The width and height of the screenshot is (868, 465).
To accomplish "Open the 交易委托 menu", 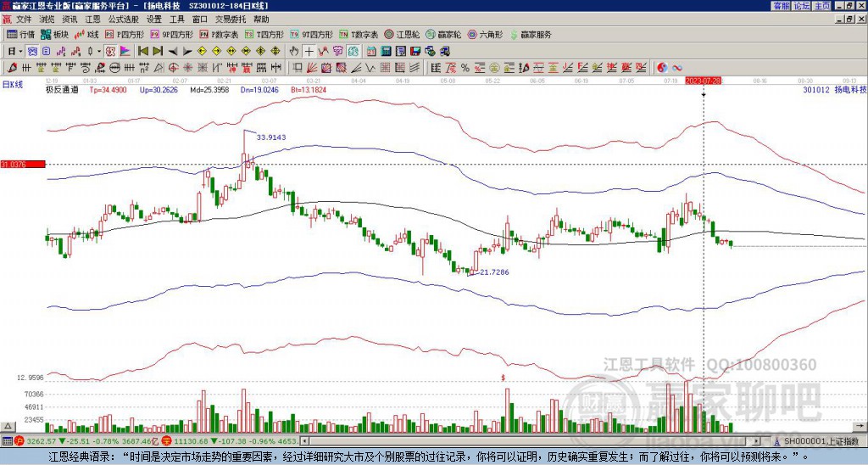I will 231,20.
